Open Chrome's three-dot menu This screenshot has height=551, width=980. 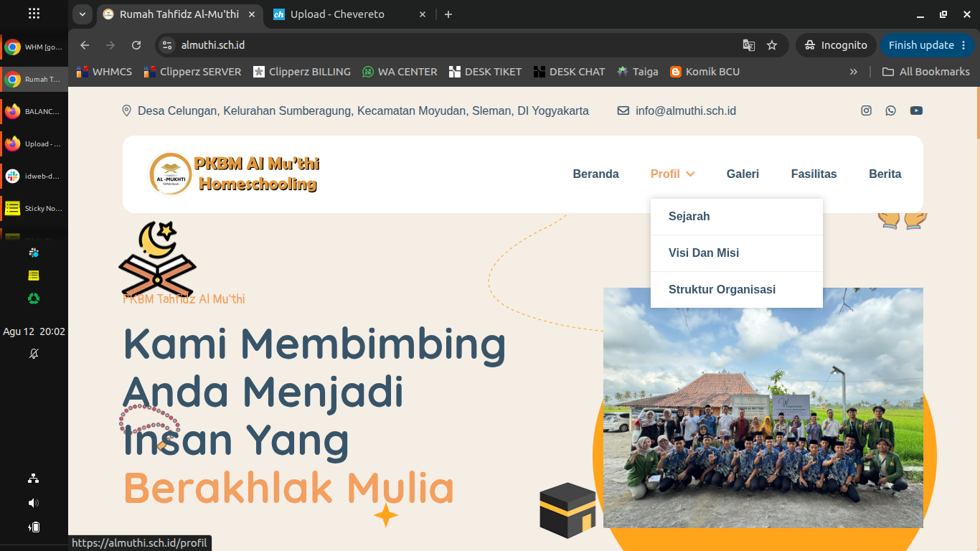click(963, 45)
